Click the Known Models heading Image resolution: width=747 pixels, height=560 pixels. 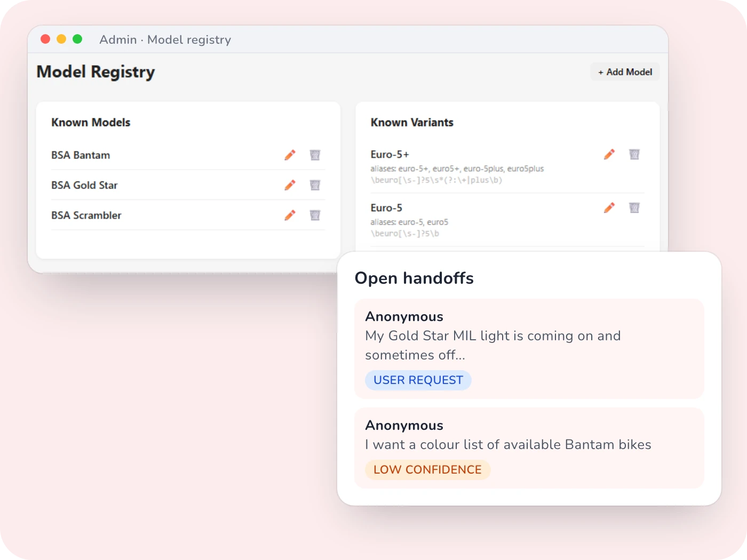click(x=91, y=123)
